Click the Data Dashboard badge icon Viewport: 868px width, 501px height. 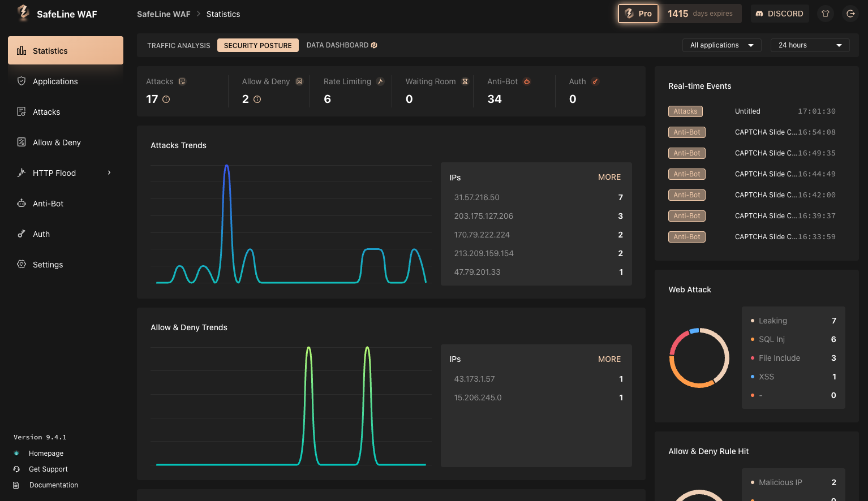[x=374, y=45]
